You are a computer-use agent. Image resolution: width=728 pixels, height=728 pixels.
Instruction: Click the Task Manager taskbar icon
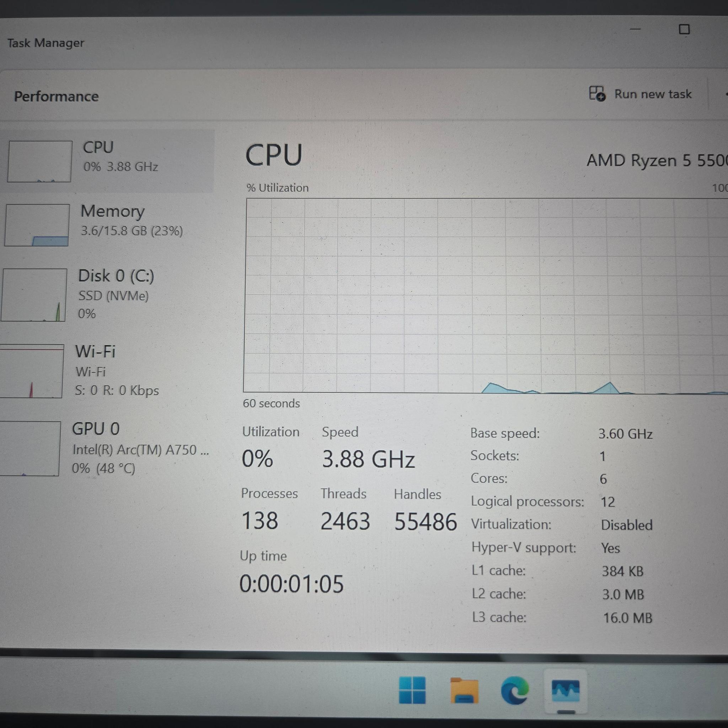(x=565, y=691)
